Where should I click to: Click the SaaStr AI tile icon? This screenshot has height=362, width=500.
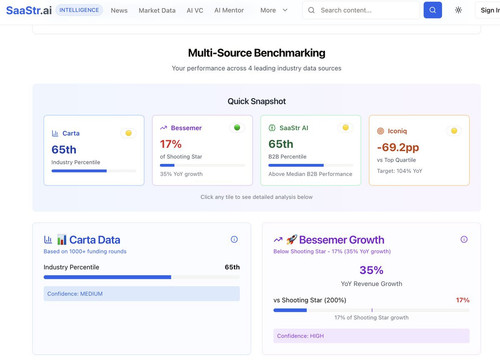click(272, 128)
